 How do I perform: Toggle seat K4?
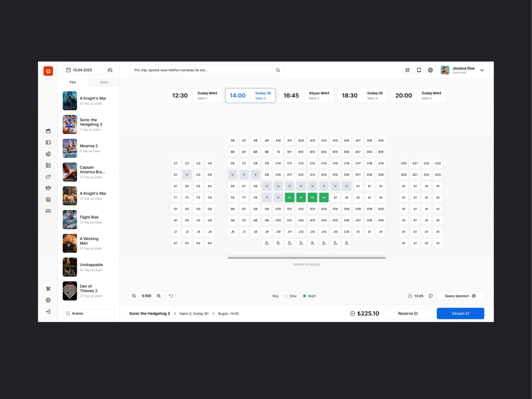210,243
